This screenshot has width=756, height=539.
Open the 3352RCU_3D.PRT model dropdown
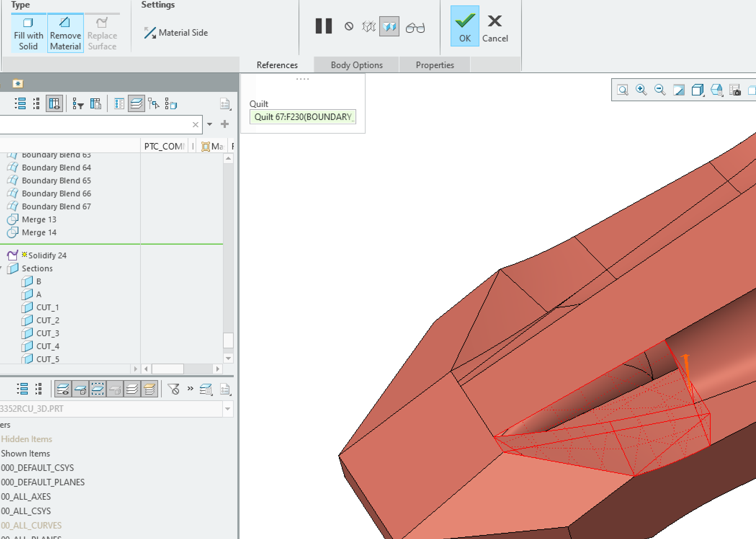tap(228, 409)
